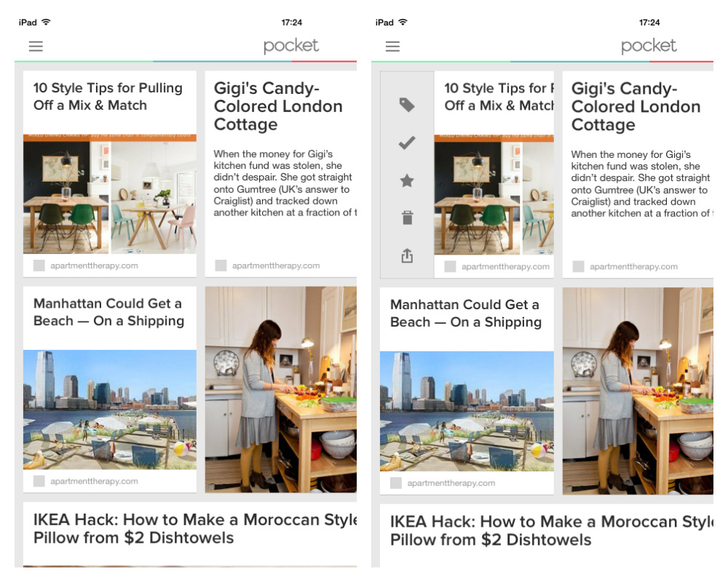Tap the tag icon in the article action panel

pos(407,105)
